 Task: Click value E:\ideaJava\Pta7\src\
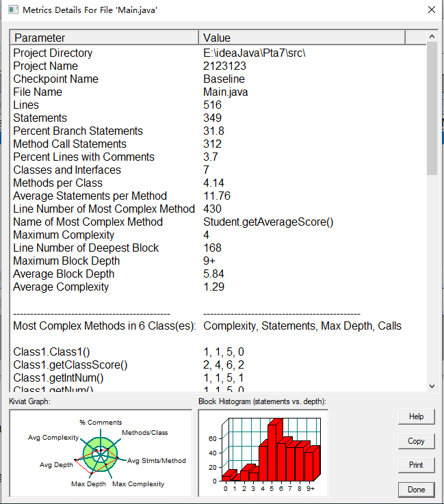click(254, 53)
